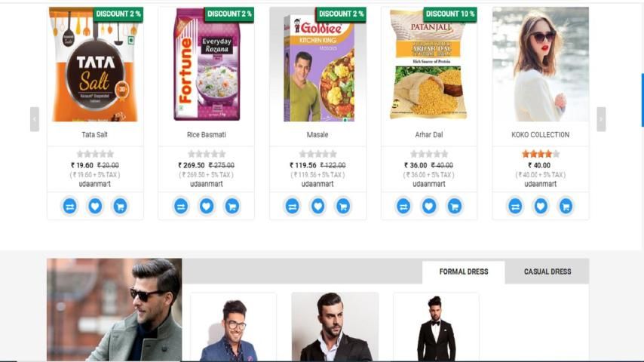
Task: Add Masale to shopping cart
Action: [x=343, y=206]
